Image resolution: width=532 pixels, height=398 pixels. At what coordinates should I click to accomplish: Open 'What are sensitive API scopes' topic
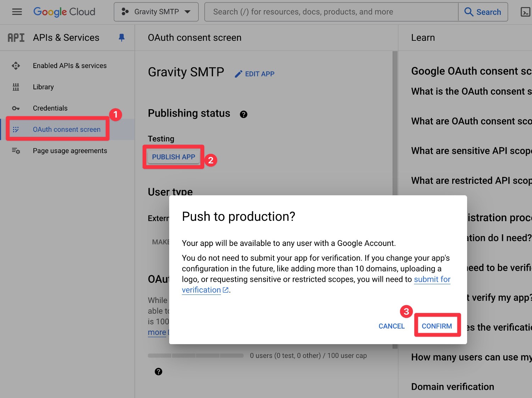pos(471,151)
